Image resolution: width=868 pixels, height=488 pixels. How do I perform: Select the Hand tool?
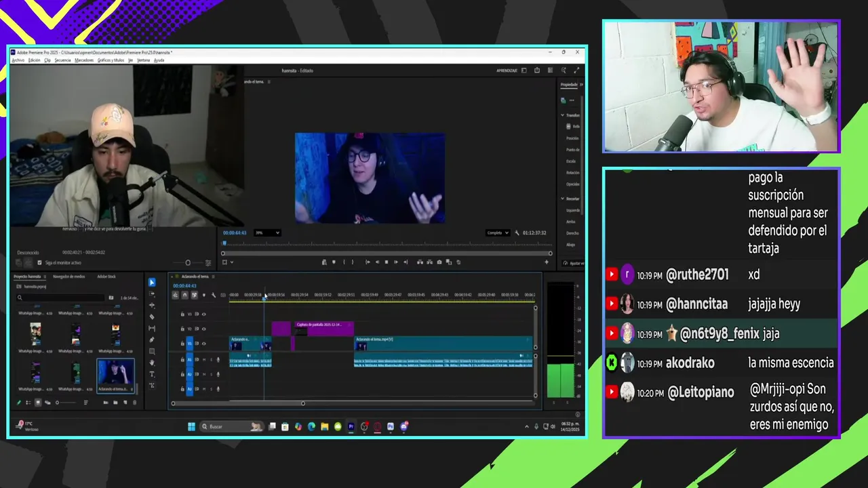click(152, 363)
